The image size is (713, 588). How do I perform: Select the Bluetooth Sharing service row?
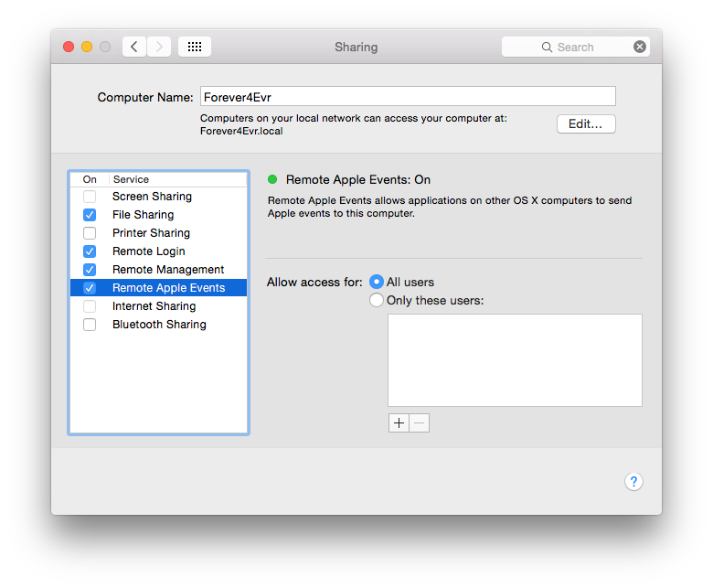[159, 325]
